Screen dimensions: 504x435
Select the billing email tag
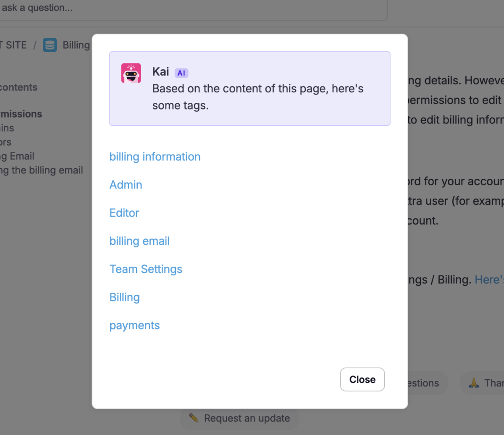[139, 241]
